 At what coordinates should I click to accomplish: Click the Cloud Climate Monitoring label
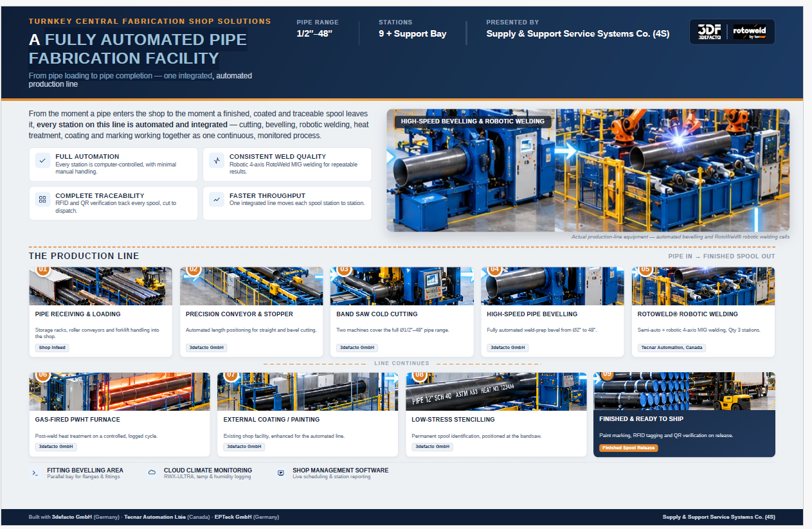(x=208, y=471)
